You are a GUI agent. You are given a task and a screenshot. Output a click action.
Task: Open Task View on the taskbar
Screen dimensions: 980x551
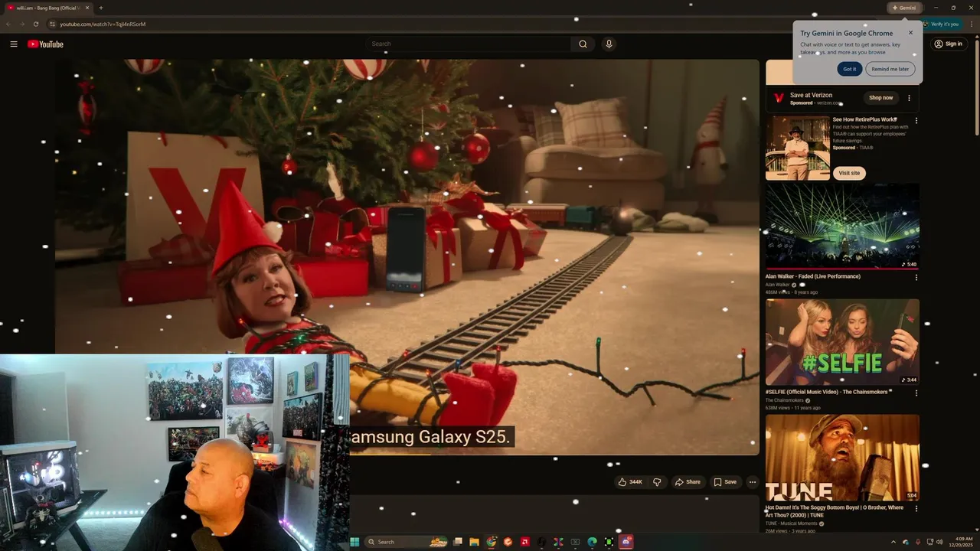pos(458,542)
